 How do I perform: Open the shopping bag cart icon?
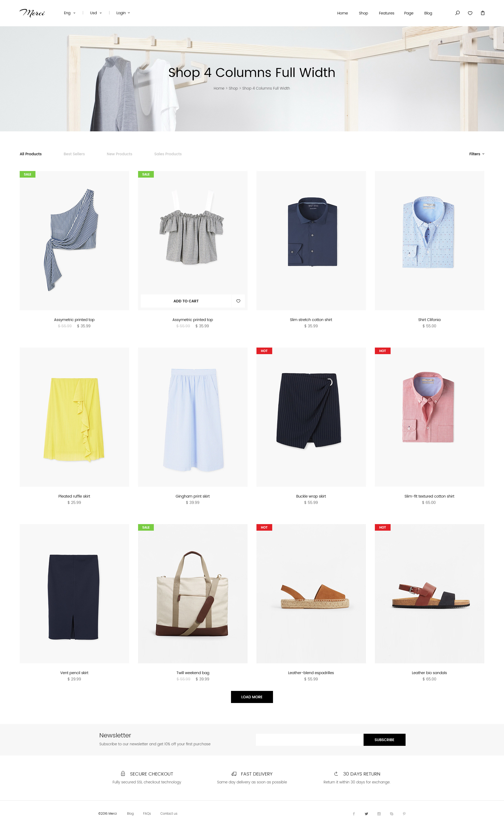482,13
